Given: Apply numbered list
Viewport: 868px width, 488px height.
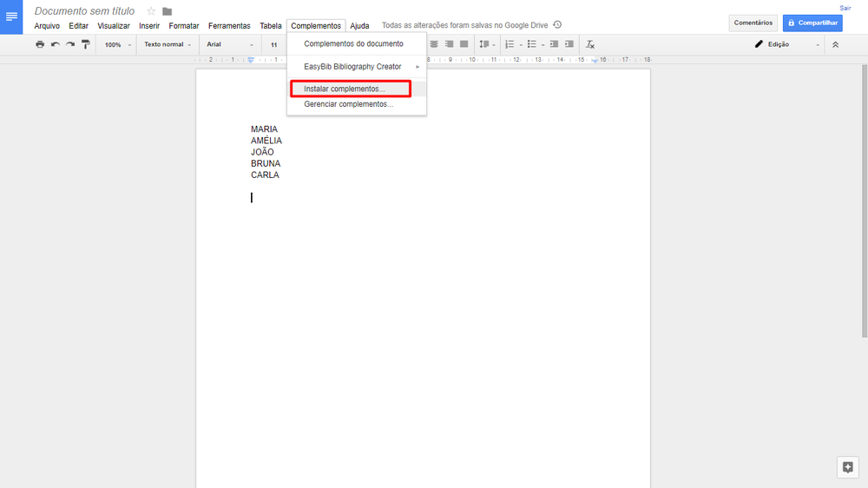Looking at the screenshot, I should point(510,44).
